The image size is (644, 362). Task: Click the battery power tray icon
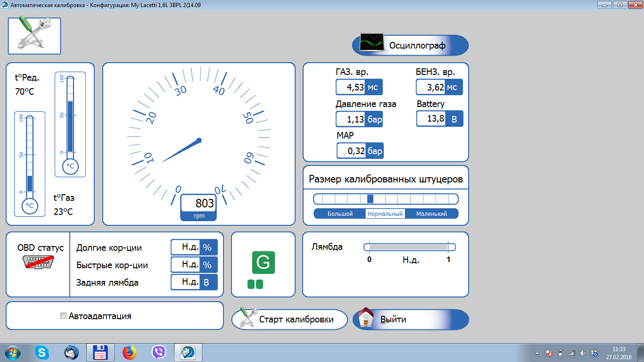pos(560,353)
